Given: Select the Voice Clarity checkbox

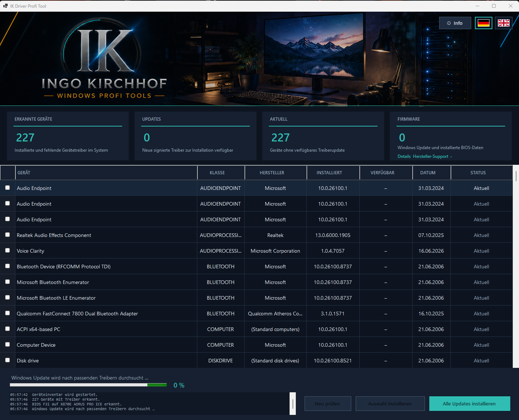Looking at the screenshot, I should (x=7, y=250).
